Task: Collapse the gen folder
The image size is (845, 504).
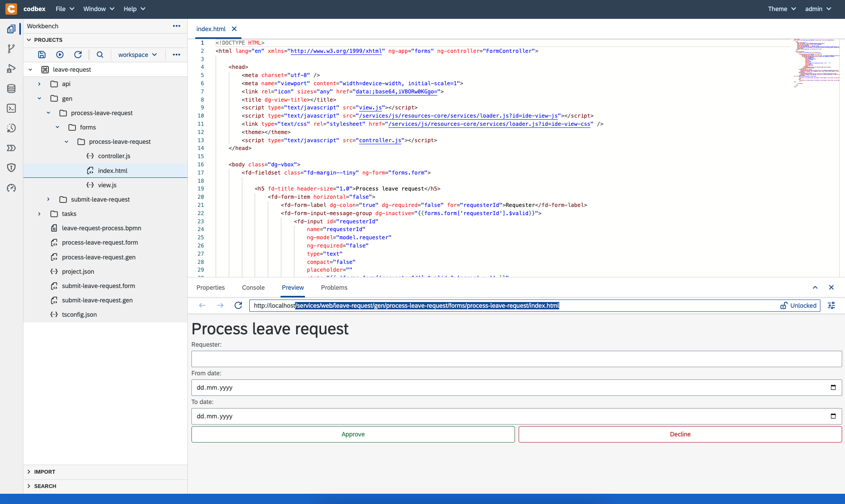Action: pyautogui.click(x=39, y=98)
